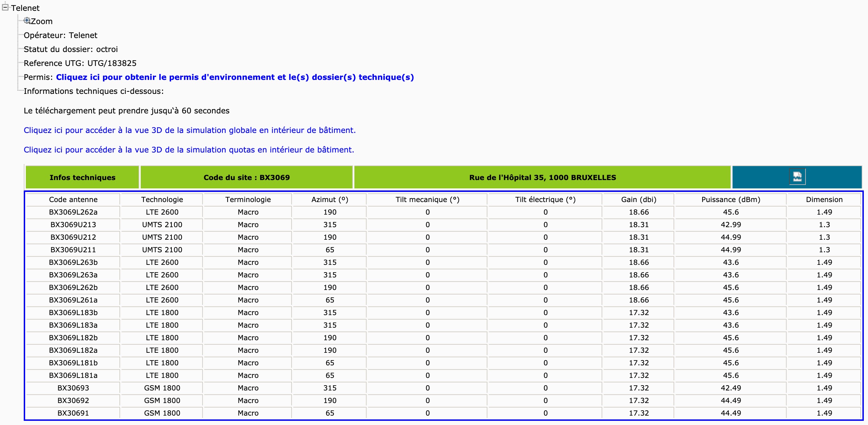Click the Puissance (dBm) column header

coord(731,200)
